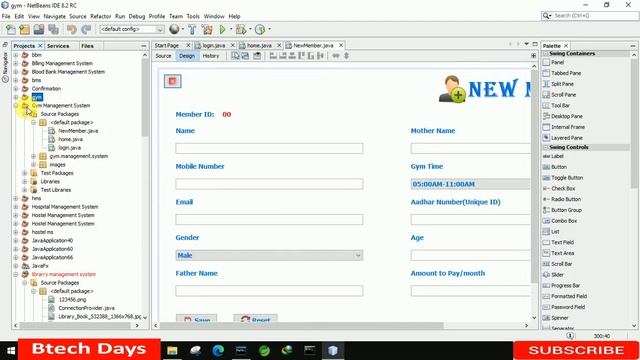The height and width of the screenshot is (360, 640).
Task: Open the Navigate menu
Action: tap(54, 16)
